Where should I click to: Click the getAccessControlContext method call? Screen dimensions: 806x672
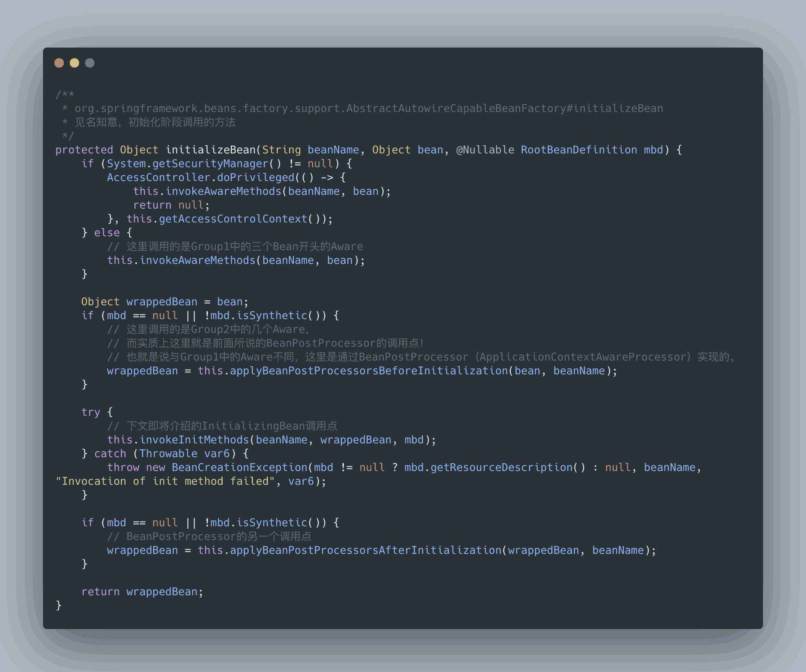(x=233, y=219)
